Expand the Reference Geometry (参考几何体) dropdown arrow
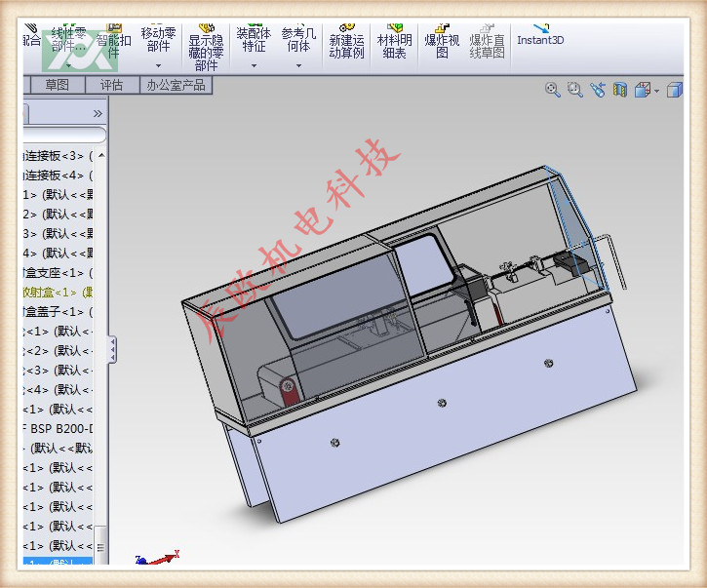This screenshot has height=588, width=707. [299, 66]
